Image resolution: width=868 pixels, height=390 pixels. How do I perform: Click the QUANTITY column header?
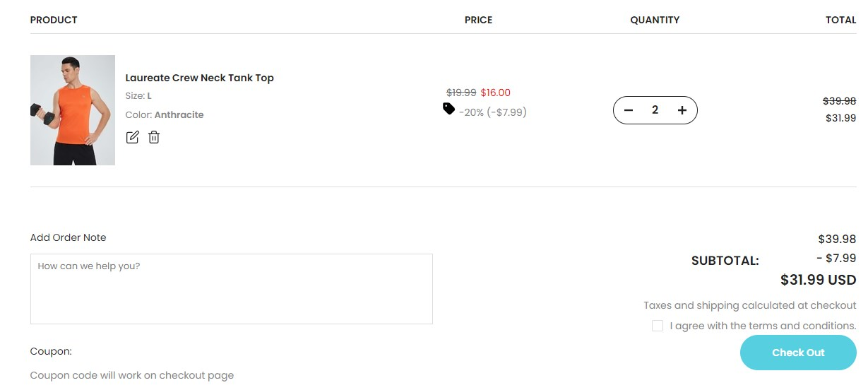[655, 20]
